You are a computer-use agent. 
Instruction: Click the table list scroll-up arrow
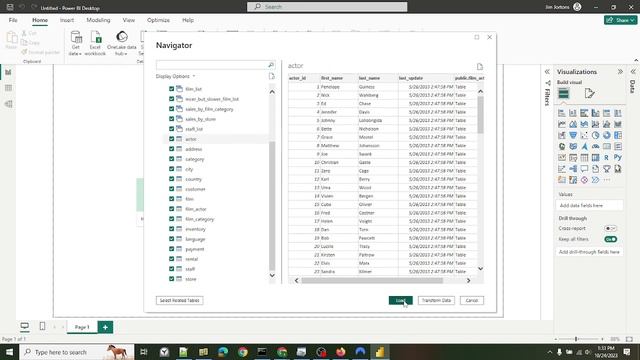272,92
